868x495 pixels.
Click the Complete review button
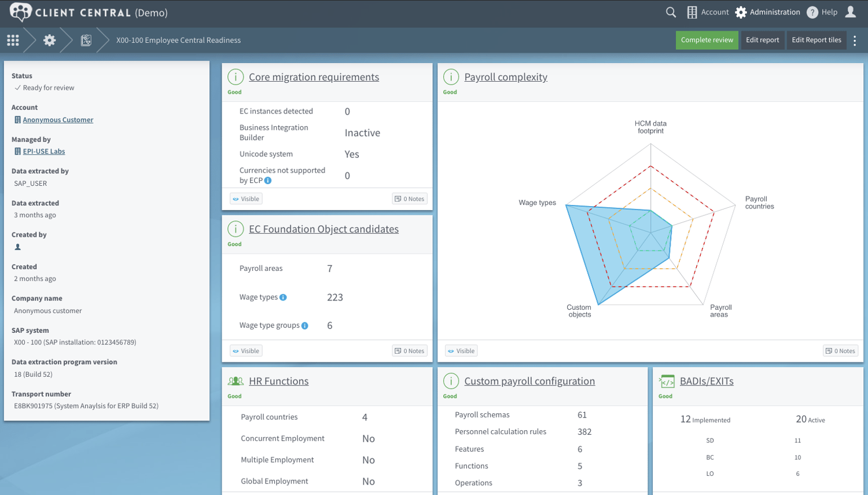(x=706, y=40)
